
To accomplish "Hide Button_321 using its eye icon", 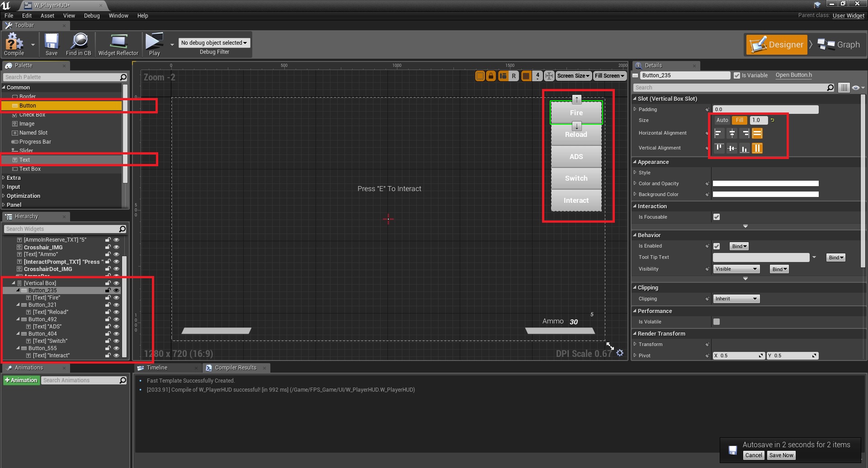I will click(116, 305).
